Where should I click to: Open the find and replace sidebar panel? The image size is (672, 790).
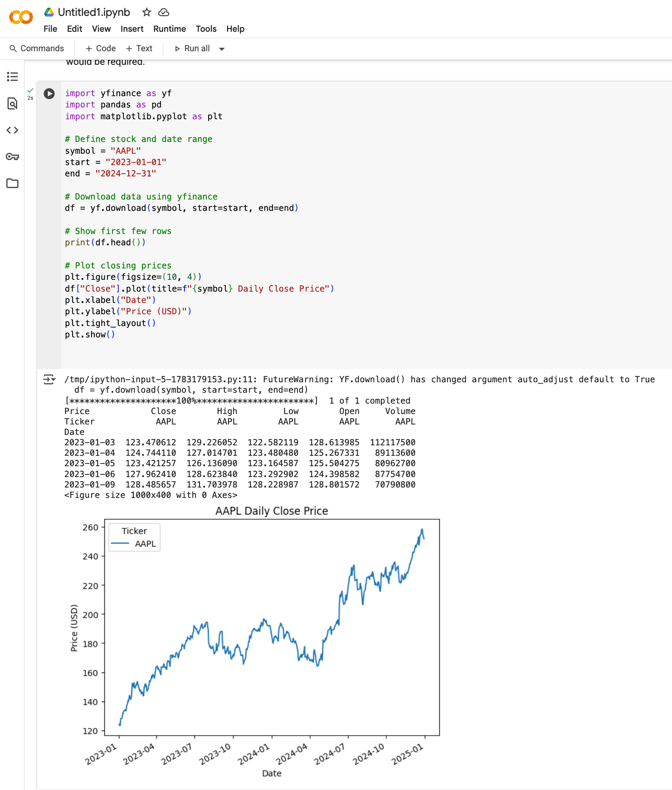[x=12, y=103]
